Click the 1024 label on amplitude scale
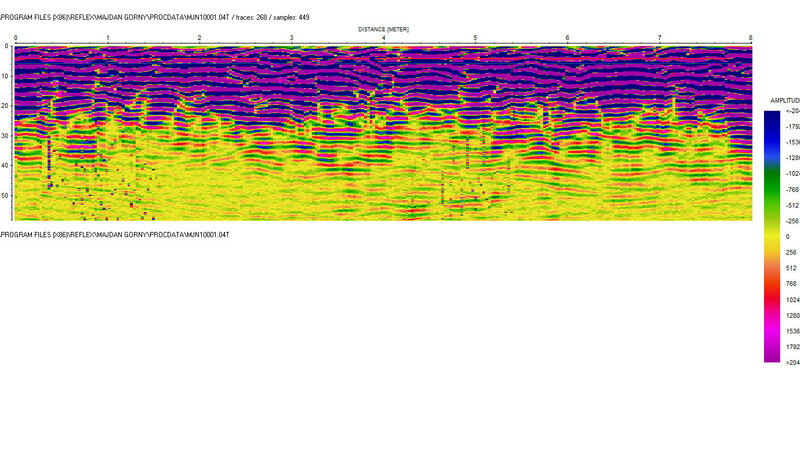 [791, 299]
